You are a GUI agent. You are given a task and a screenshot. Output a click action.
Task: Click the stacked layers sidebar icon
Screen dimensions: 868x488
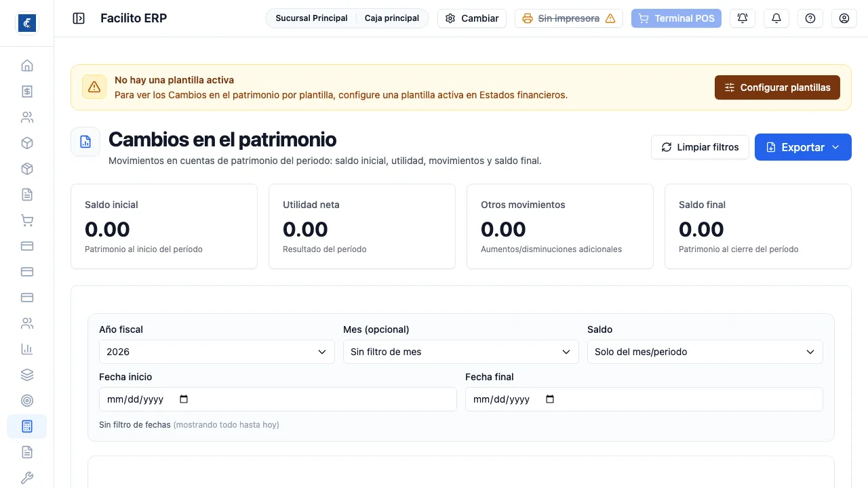(x=27, y=375)
